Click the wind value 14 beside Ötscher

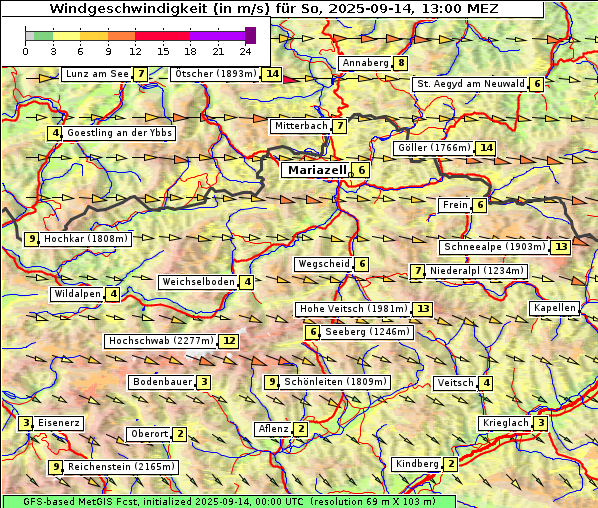coord(272,74)
